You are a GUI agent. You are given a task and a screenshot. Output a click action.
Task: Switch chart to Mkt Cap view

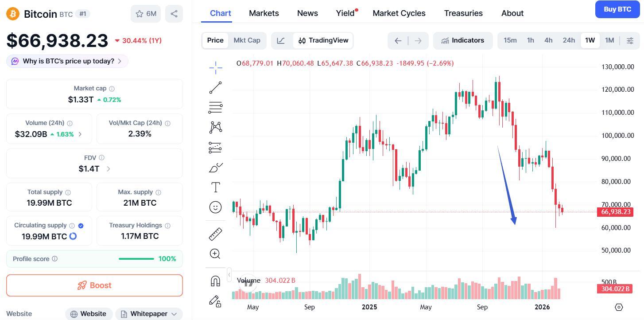[247, 40]
